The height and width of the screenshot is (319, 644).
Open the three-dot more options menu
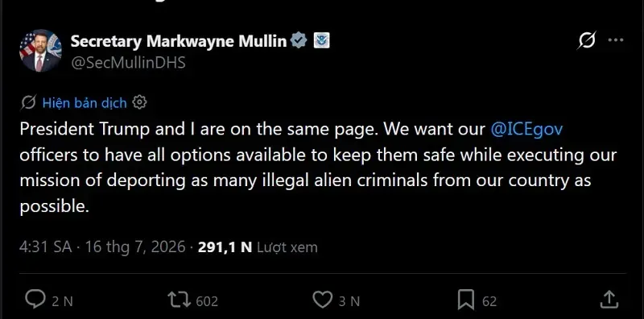[x=616, y=40]
